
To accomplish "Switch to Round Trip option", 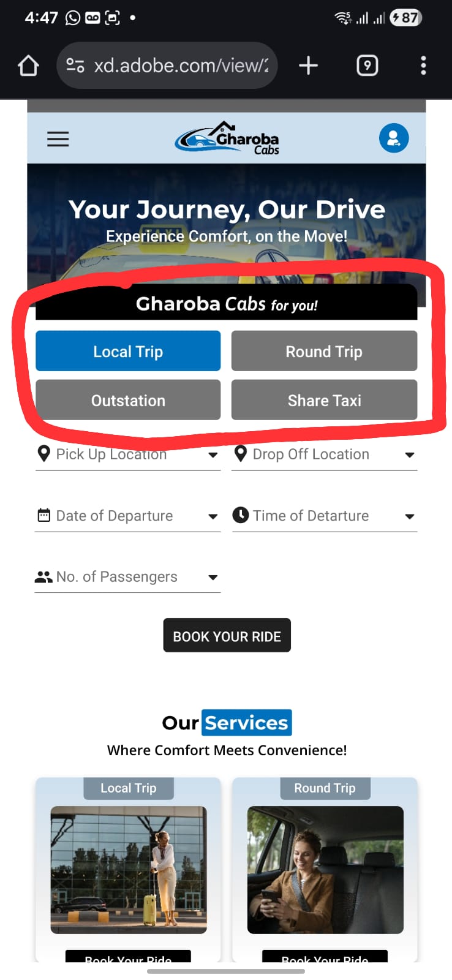I will pos(324,352).
